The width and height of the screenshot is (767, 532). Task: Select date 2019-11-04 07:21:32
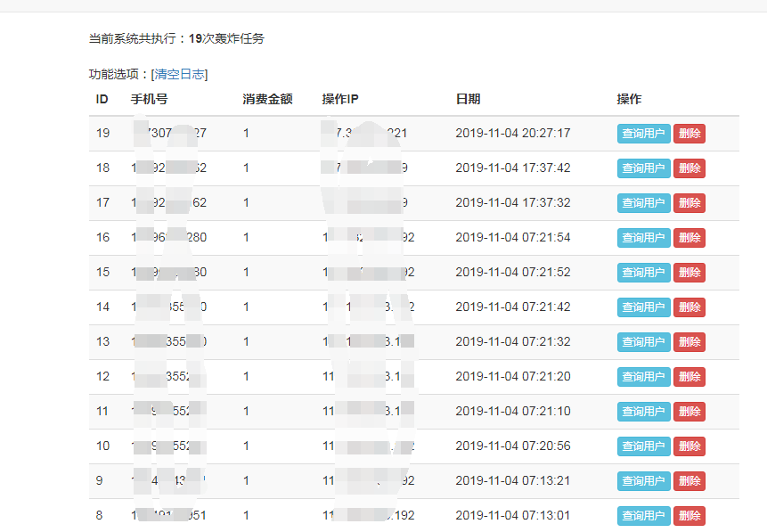coord(512,341)
